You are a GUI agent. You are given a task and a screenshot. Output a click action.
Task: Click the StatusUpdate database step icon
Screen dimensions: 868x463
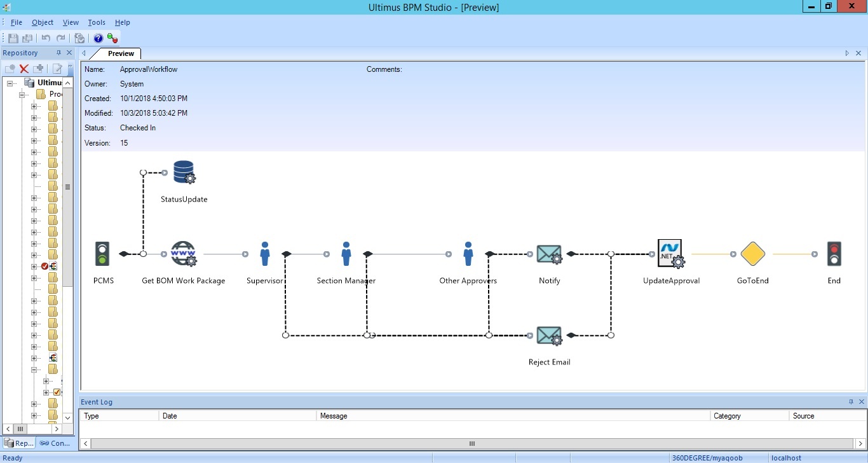(x=184, y=172)
